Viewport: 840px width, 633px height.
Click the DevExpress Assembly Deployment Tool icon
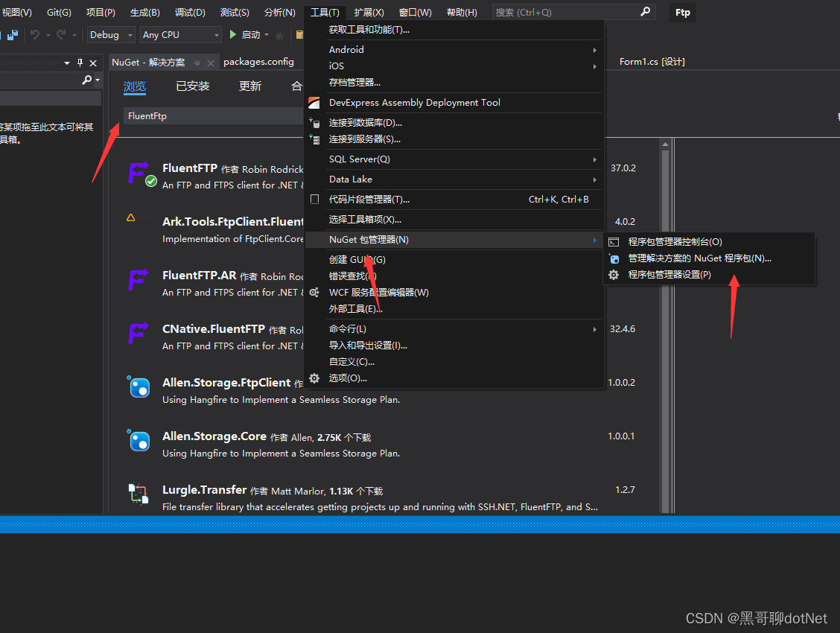click(314, 103)
